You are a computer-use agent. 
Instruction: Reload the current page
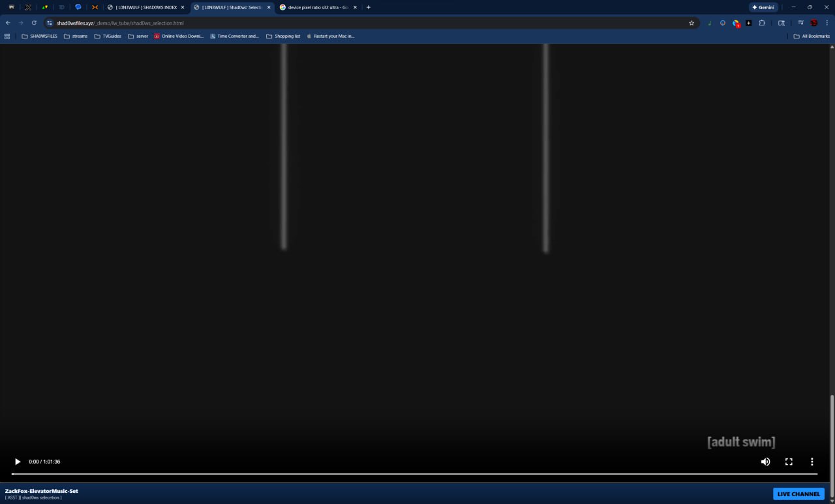[x=34, y=23]
